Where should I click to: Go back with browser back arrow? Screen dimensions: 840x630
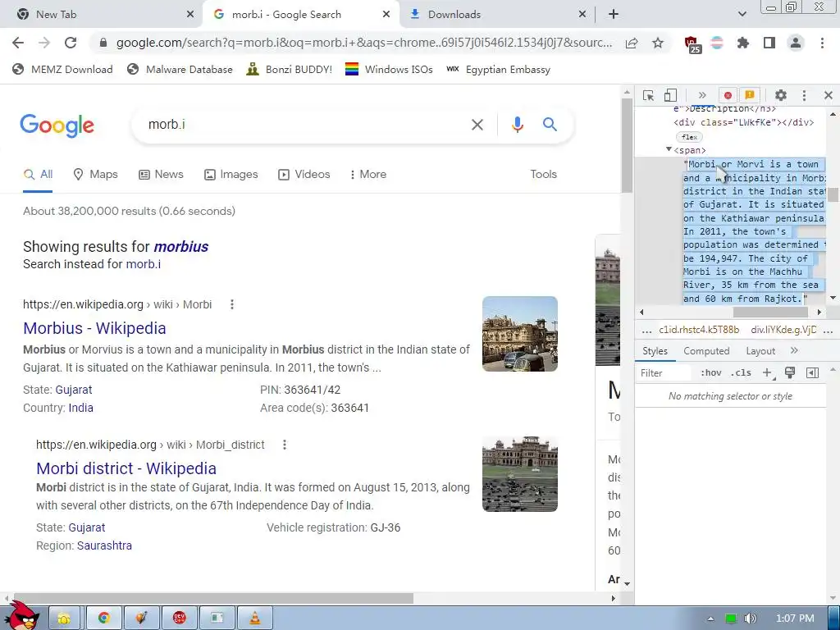18,43
